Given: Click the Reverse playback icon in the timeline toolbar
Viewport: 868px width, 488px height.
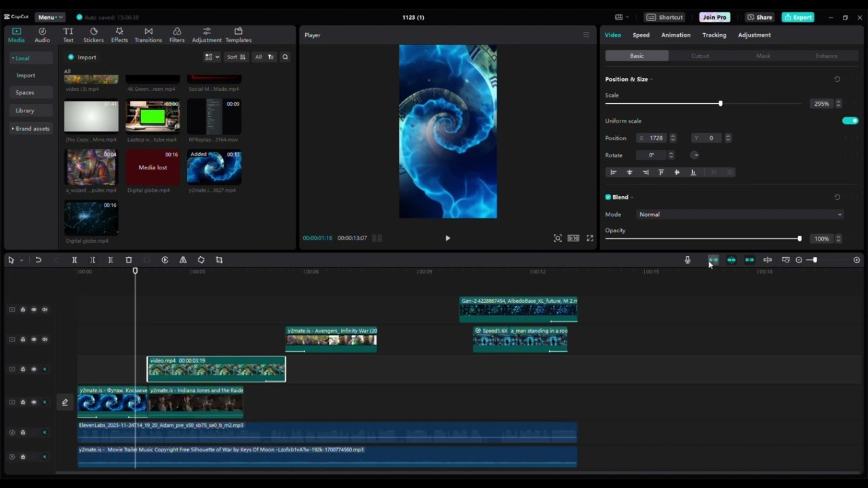Looking at the screenshot, I should [x=165, y=260].
